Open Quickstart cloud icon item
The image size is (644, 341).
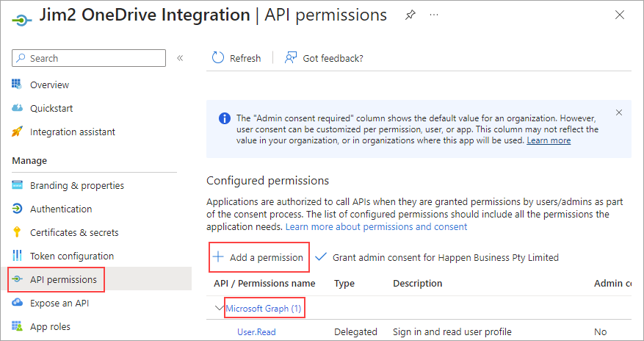(18, 108)
